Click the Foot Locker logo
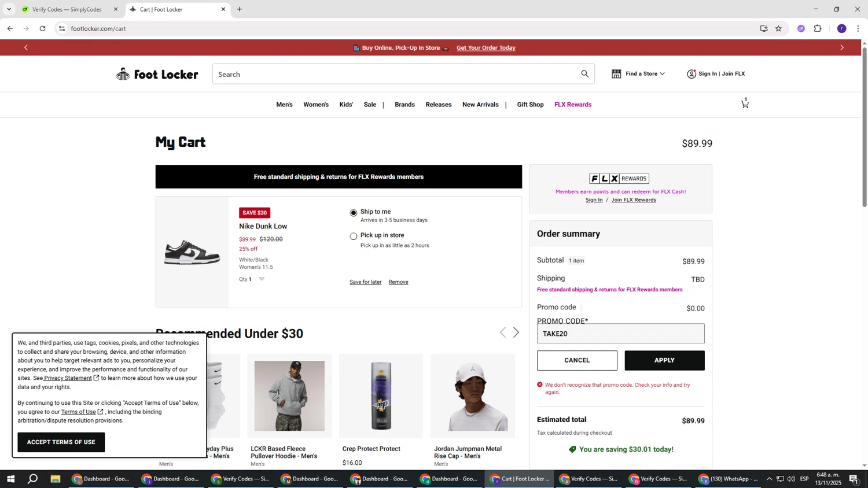 click(x=157, y=74)
